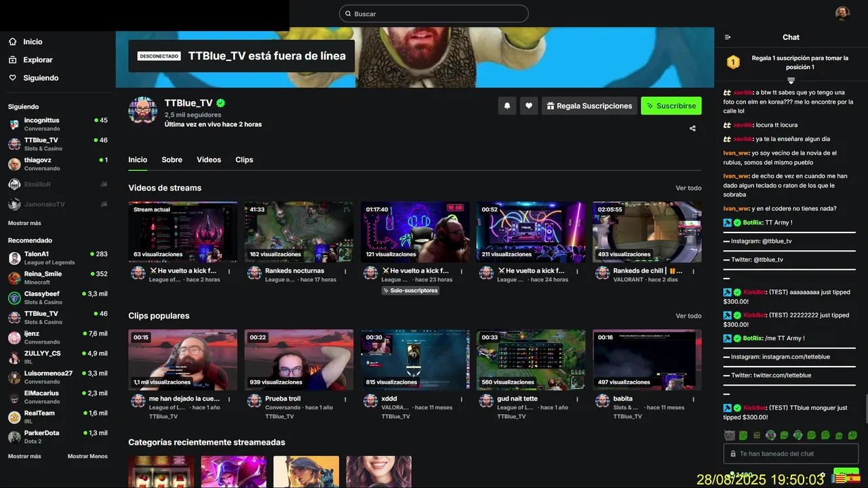Open options menu for gud nait tette clip
The image size is (868, 488).
[x=577, y=399]
